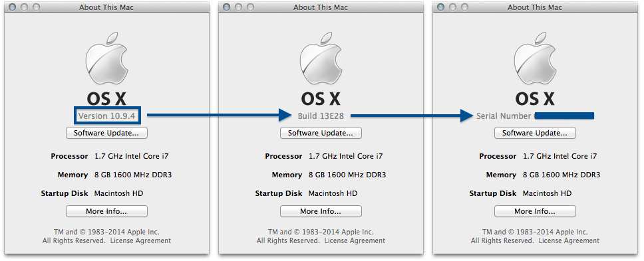Image resolution: width=644 pixels, height=261 pixels.
Task: Close the right About This Mac window
Action: click(x=441, y=7)
